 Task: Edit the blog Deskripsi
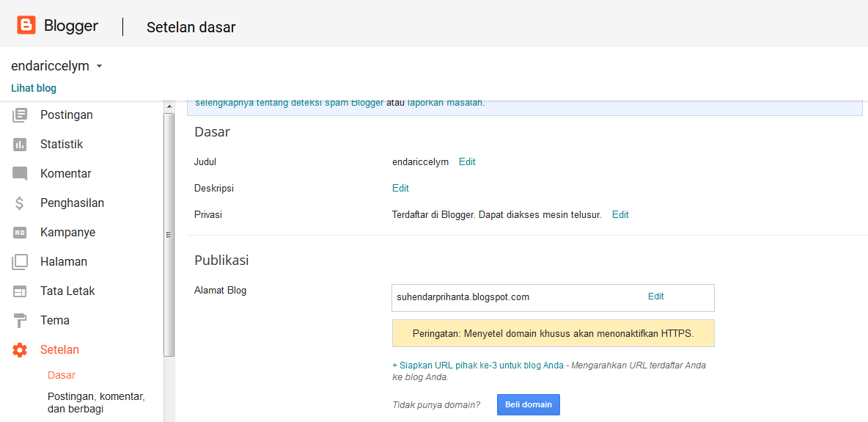[x=401, y=188]
